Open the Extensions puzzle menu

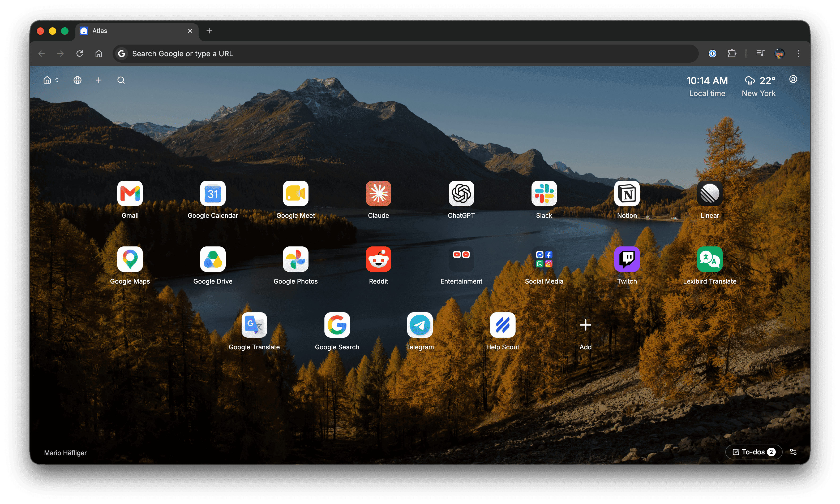click(732, 54)
